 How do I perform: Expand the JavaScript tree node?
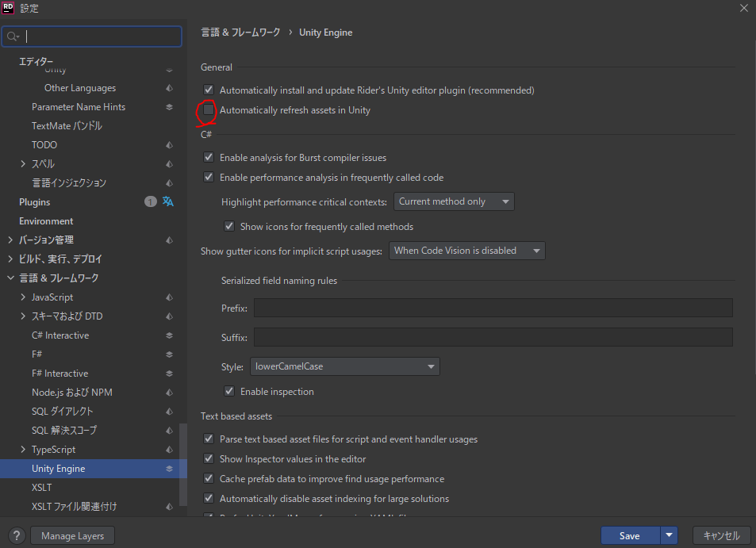[23, 297]
